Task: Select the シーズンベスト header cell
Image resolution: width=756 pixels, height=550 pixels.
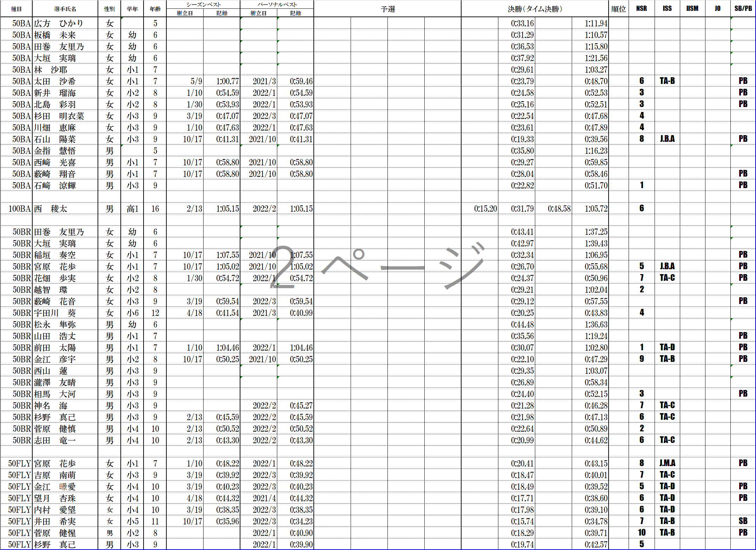Action: 203,5
